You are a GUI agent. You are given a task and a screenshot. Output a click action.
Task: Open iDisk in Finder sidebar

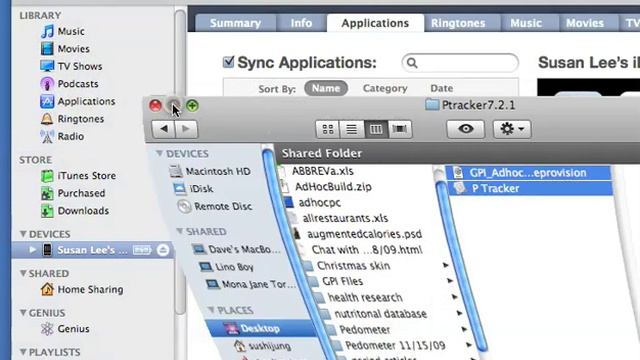click(x=193, y=189)
